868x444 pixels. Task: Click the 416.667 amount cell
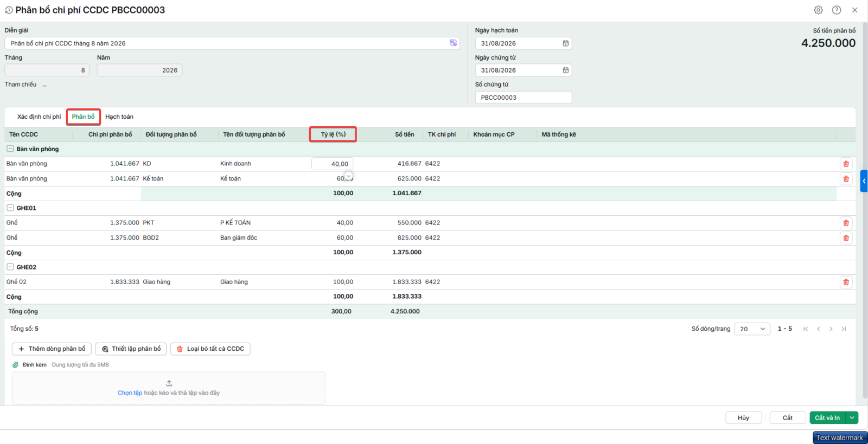tap(410, 164)
